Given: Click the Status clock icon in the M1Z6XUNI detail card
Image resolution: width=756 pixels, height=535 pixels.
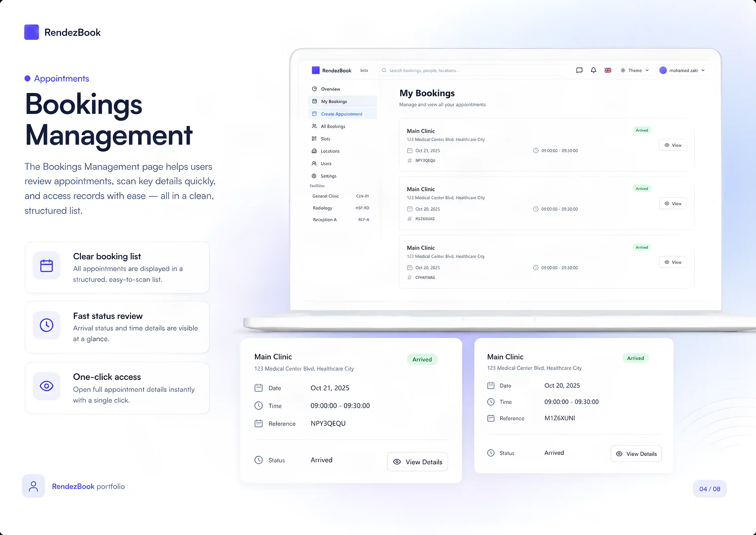Looking at the screenshot, I should pos(491,453).
